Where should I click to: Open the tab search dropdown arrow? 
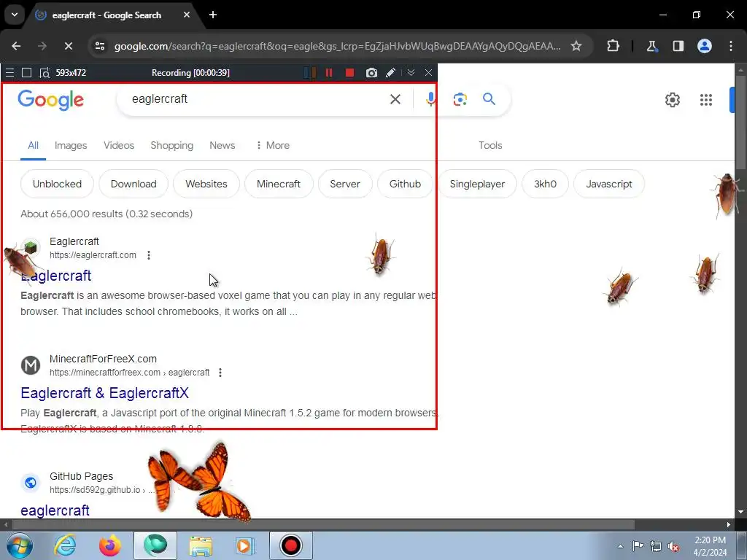coord(15,15)
